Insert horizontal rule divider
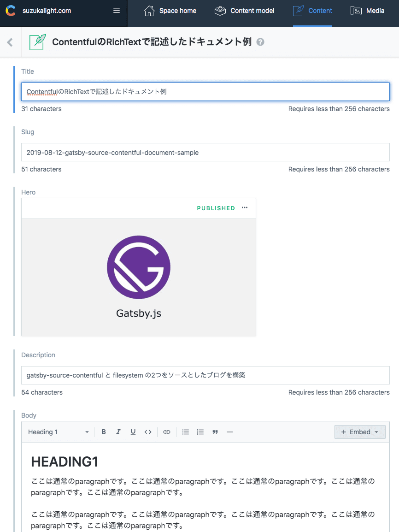The width and height of the screenshot is (399, 532). pos(230,432)
